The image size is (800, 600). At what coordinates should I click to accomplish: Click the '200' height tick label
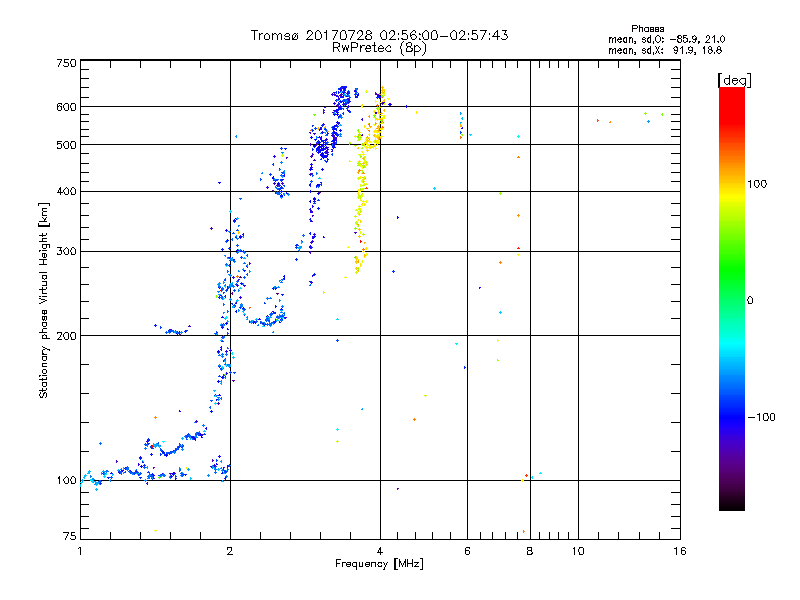pos(66,336)
